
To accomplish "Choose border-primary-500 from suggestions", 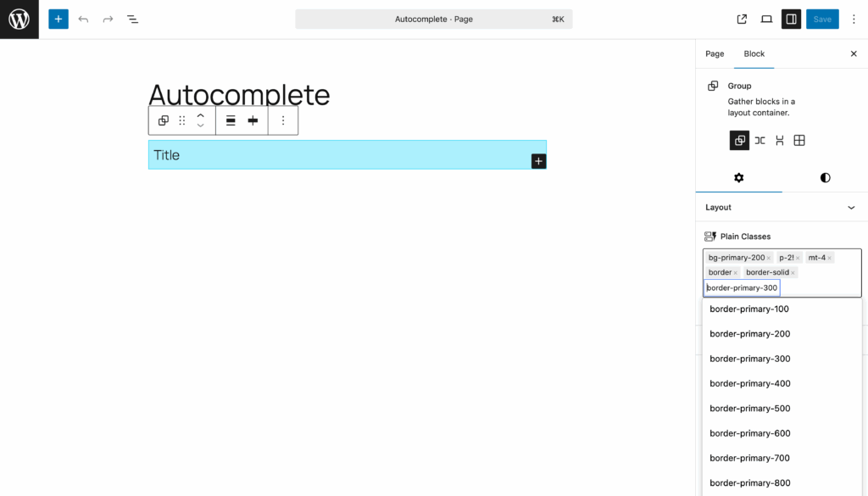I will point(749,409).
